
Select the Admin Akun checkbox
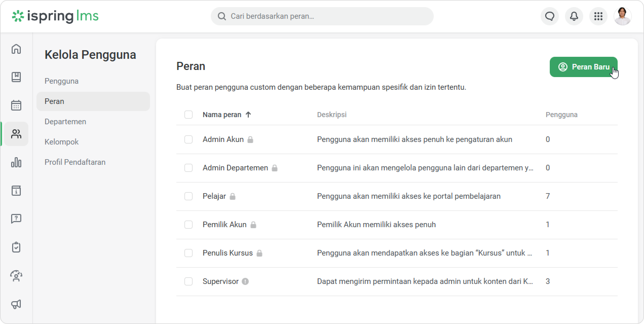[188, 139]
